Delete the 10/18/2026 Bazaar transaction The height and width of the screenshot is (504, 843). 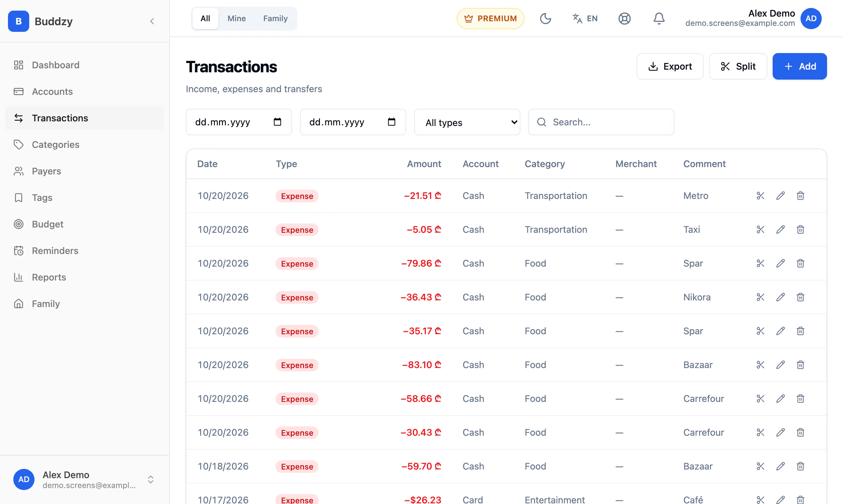801,466
